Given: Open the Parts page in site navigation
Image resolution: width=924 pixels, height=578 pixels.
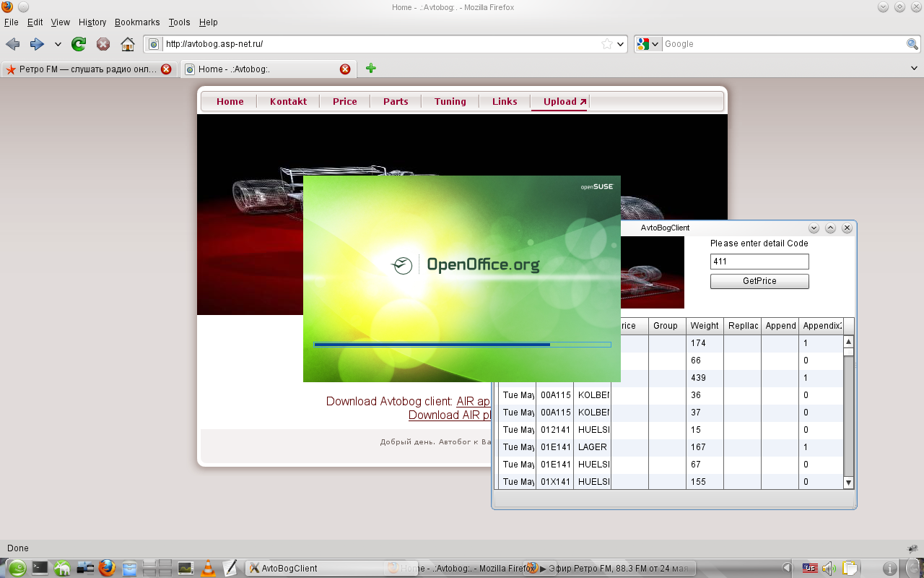Looking at the screenshot, I should (396, 102).
